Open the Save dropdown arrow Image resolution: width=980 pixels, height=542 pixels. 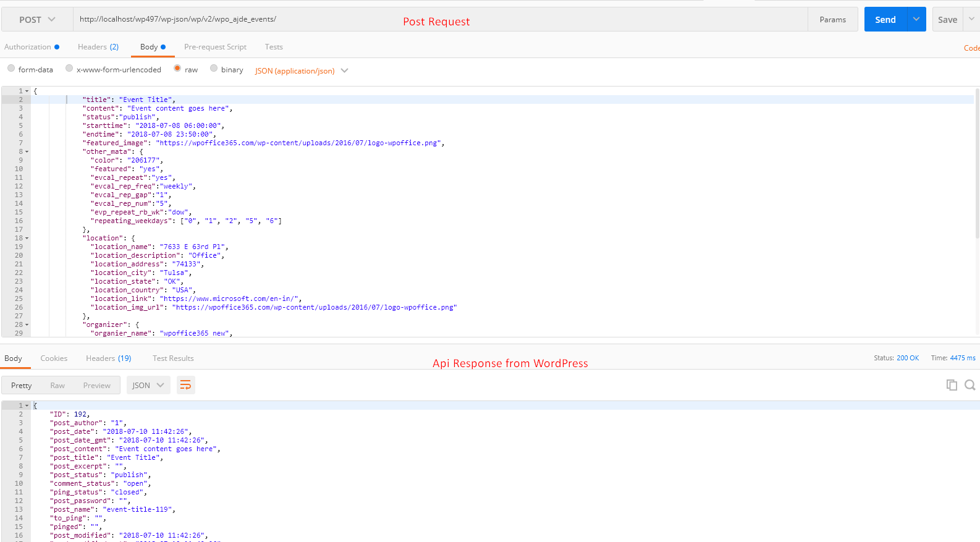click(971, 19)
